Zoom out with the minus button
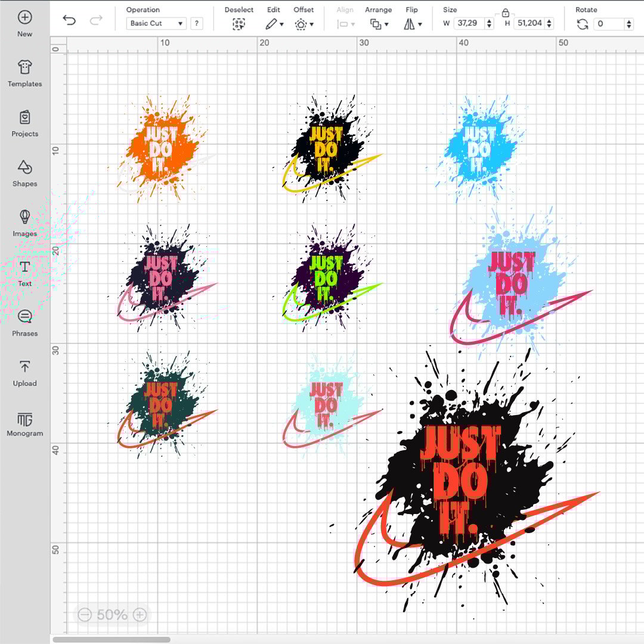 (85, 615)
